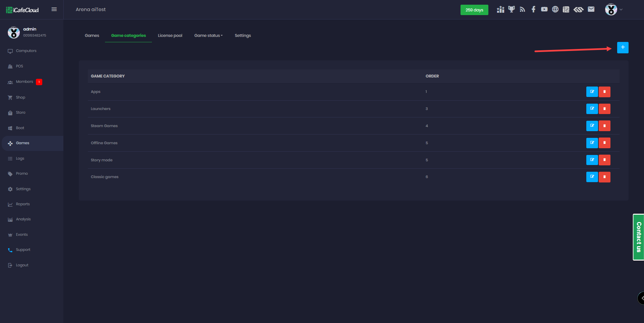Click the admin ID 005193482475
Screen dimensions: 644x323
pyautogui.click(x=35, y=35)
